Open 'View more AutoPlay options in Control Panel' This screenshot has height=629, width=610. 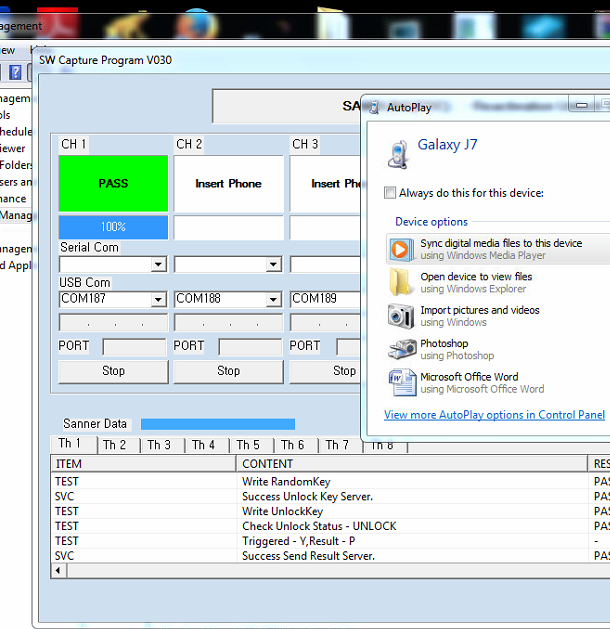[494, 415]
